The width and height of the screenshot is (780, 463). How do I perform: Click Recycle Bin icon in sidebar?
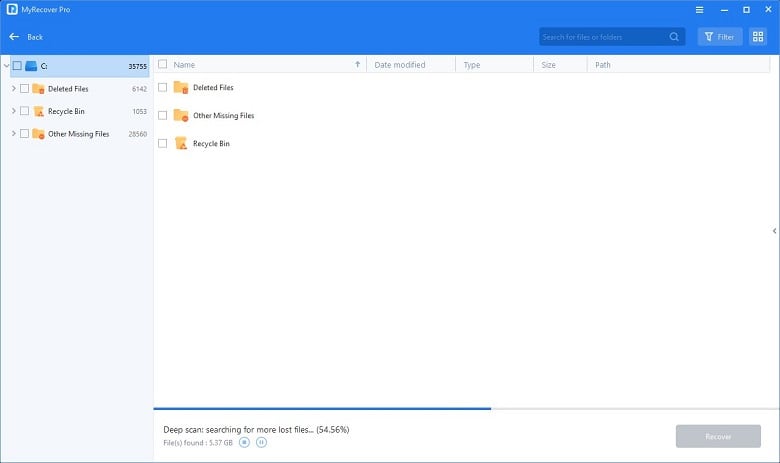[38, 111]
